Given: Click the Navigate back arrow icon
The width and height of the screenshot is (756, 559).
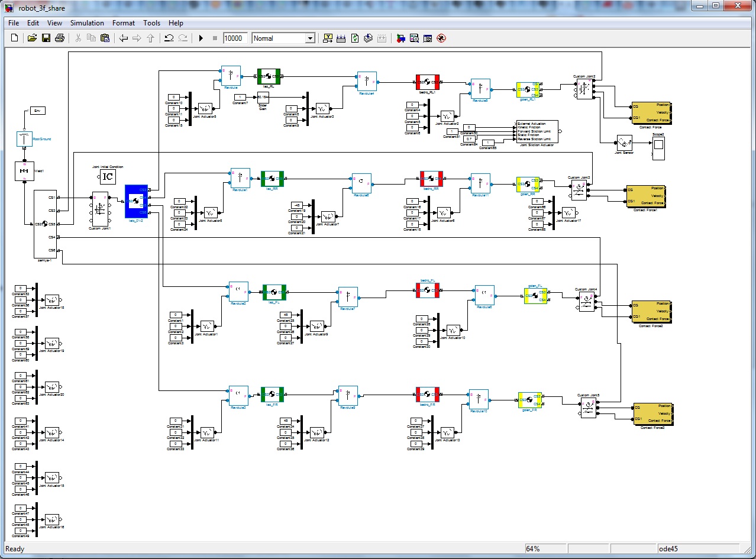Looking at the screenshot, I should coord(123,38).
